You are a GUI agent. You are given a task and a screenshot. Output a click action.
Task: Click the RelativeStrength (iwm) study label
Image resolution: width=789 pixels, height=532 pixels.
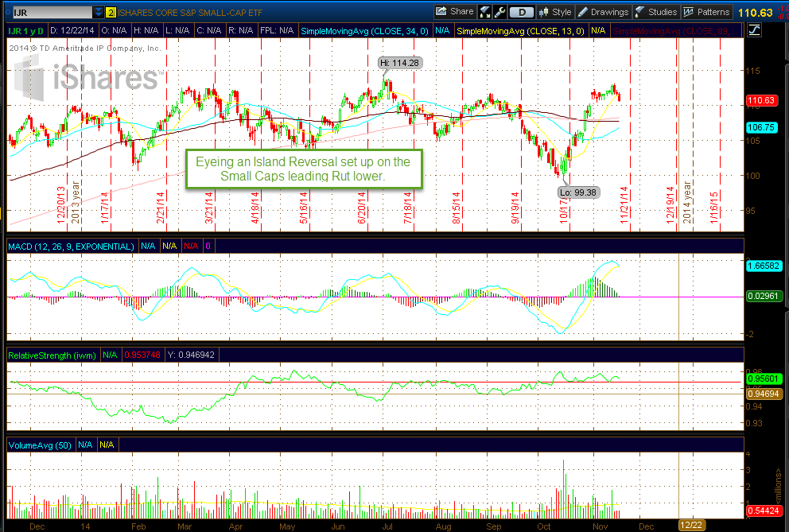[52, 355]
